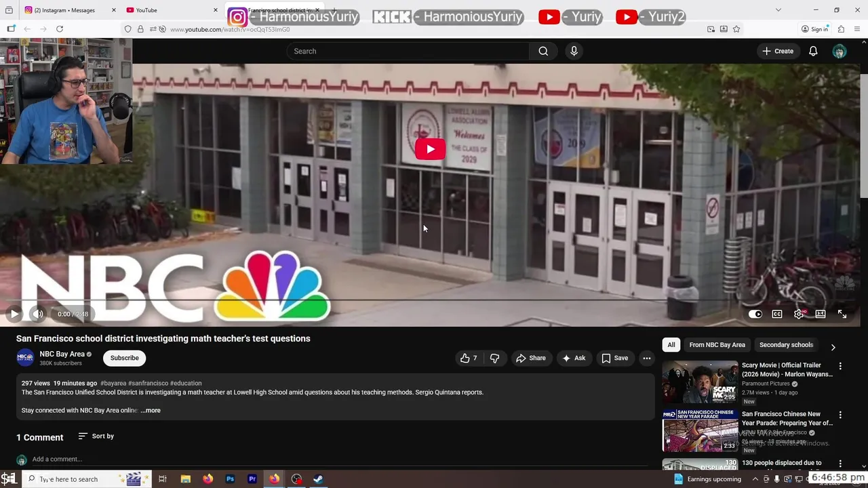Open options menu for Scary Movie trailer
Screen dimensions: 868x488
pyautogui.click(x=840, y=366)
